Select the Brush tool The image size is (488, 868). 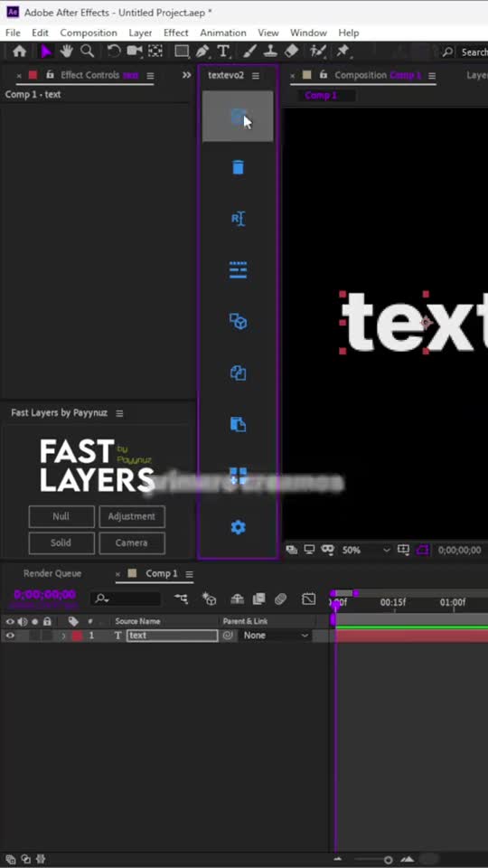click(x=249, y=52)
